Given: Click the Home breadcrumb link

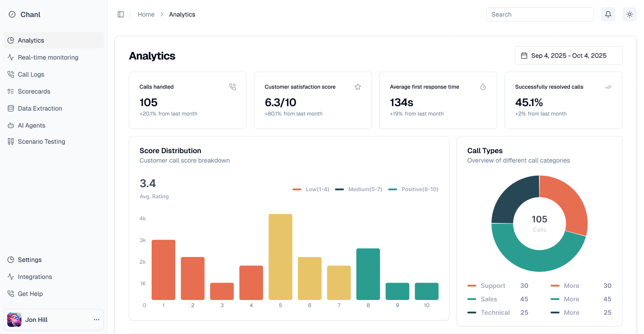Looking at the screenshot, I should [x=146, y=14].
